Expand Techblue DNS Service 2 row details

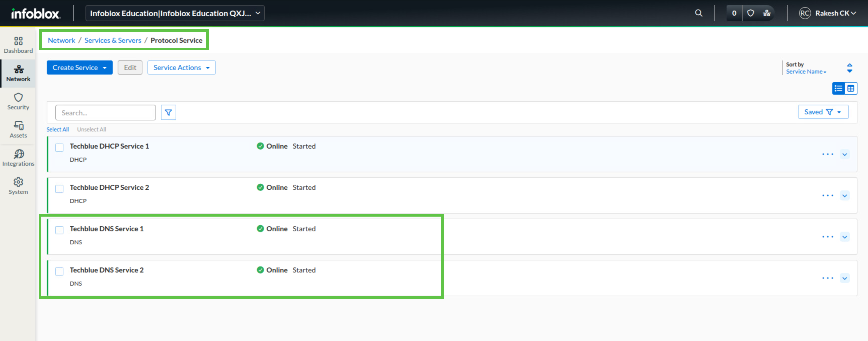844,278
